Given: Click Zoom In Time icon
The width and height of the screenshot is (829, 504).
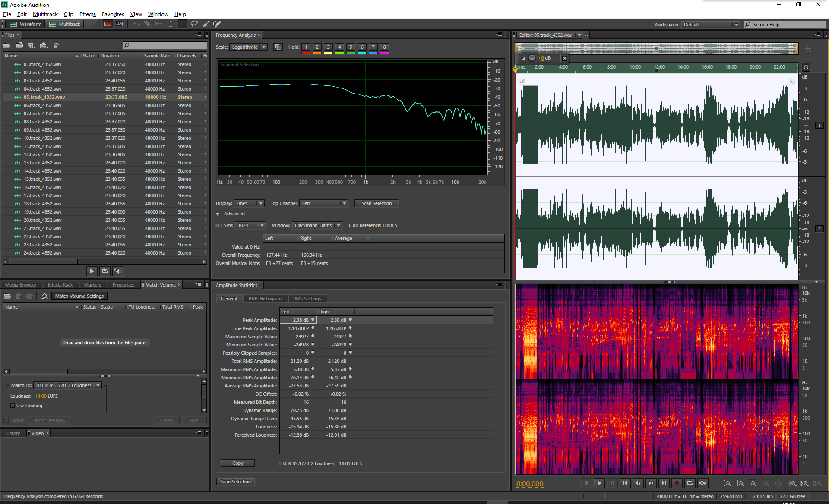Looking at the screenshot, I should [753, 484].
